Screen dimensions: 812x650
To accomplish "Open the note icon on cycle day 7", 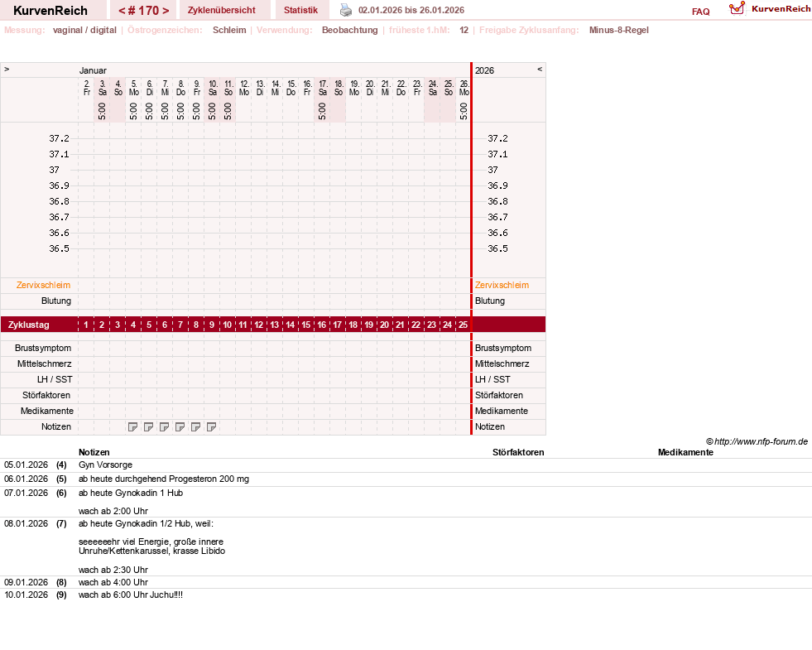I will (180, 426).
